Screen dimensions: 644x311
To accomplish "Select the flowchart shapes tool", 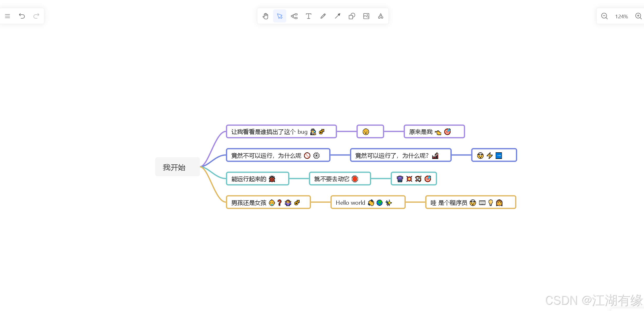I will tap(381, 16).
